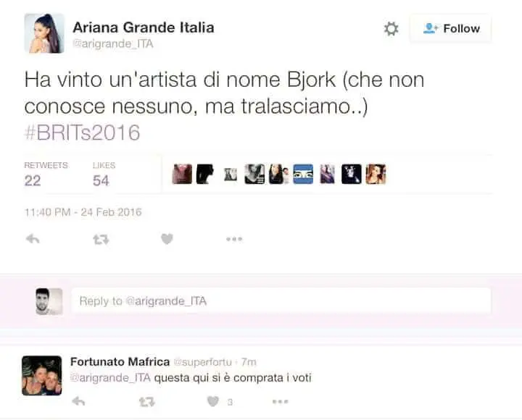
Task: Retweet the main Bjork tweet
Action: (101, 239)
